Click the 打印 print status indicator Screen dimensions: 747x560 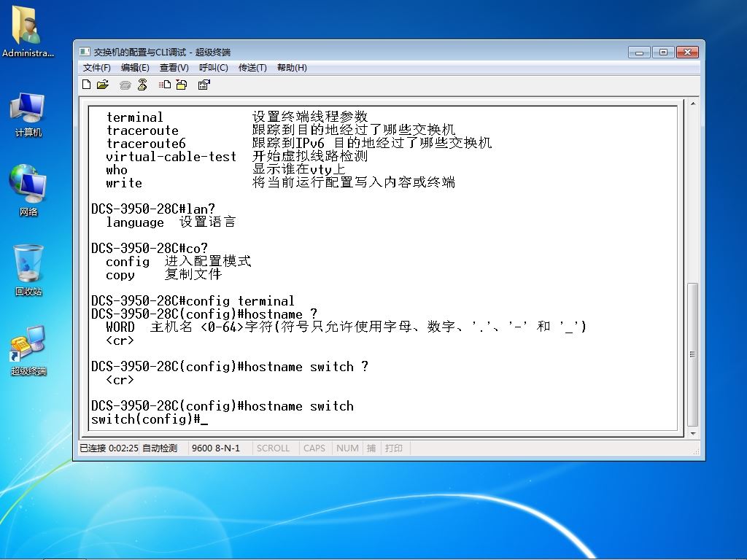[393, 448]
